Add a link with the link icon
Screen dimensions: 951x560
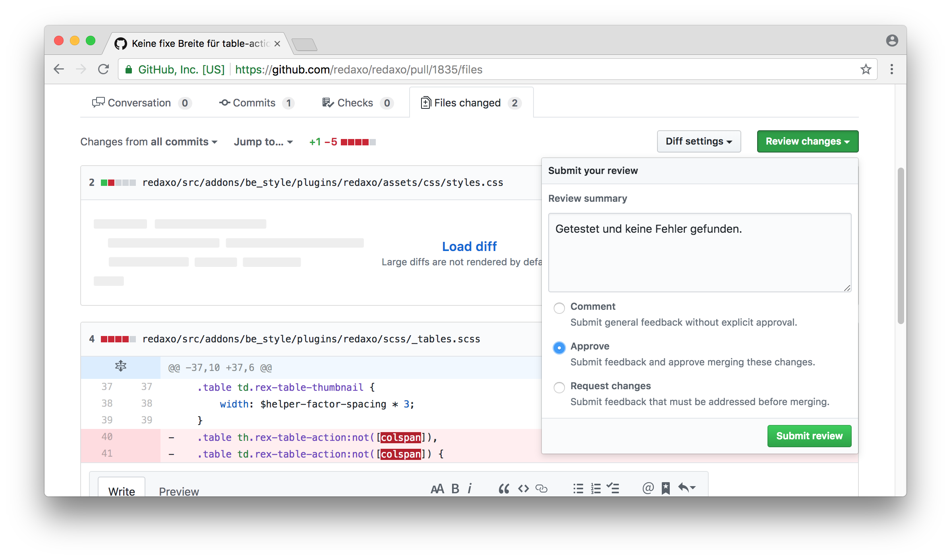point(541,488)
